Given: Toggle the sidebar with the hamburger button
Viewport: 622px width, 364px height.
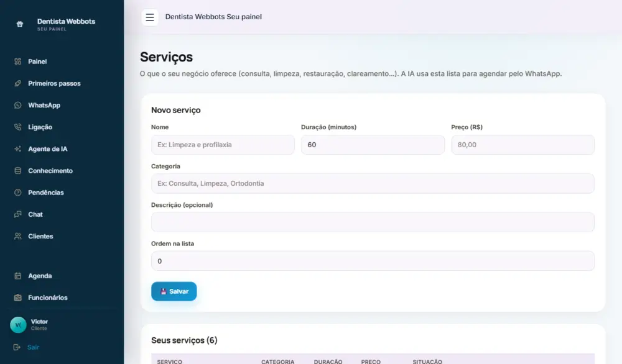Looking at the screenshot, I should [150, 17].
